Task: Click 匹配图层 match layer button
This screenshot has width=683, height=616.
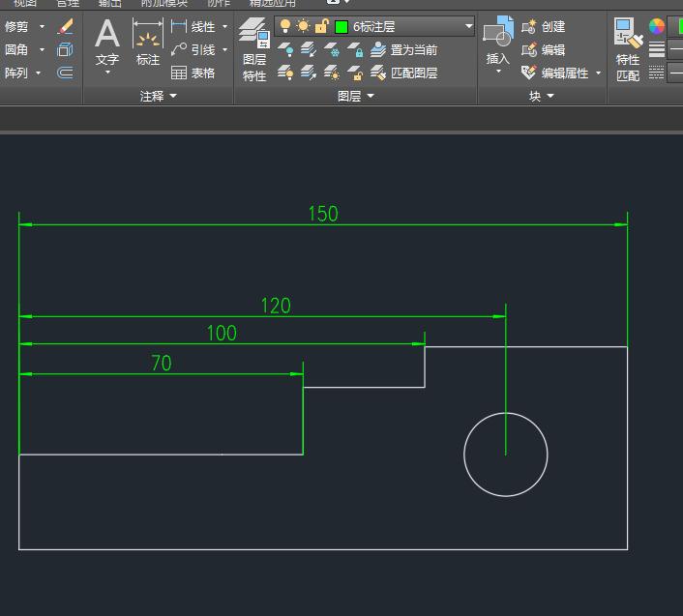Action: point(403,73)
